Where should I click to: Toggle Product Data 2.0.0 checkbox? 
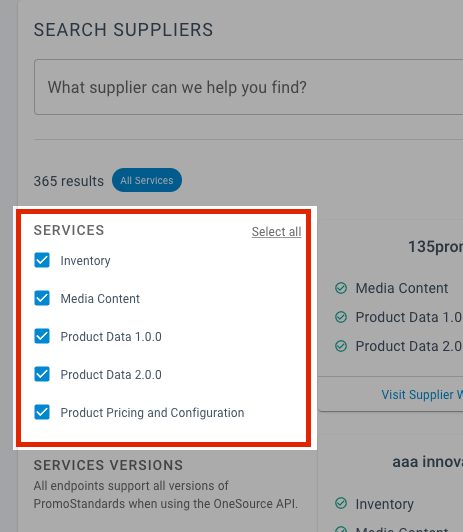(x=42, y=374)
